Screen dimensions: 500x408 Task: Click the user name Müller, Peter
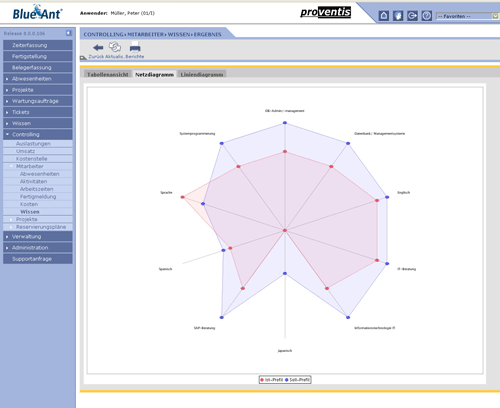tap(133, 13)
